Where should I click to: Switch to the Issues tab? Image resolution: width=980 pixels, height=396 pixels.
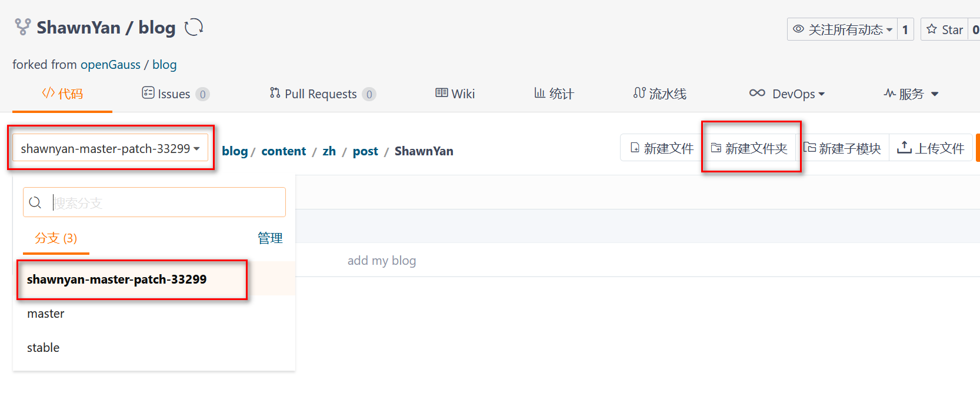point(175,94)
